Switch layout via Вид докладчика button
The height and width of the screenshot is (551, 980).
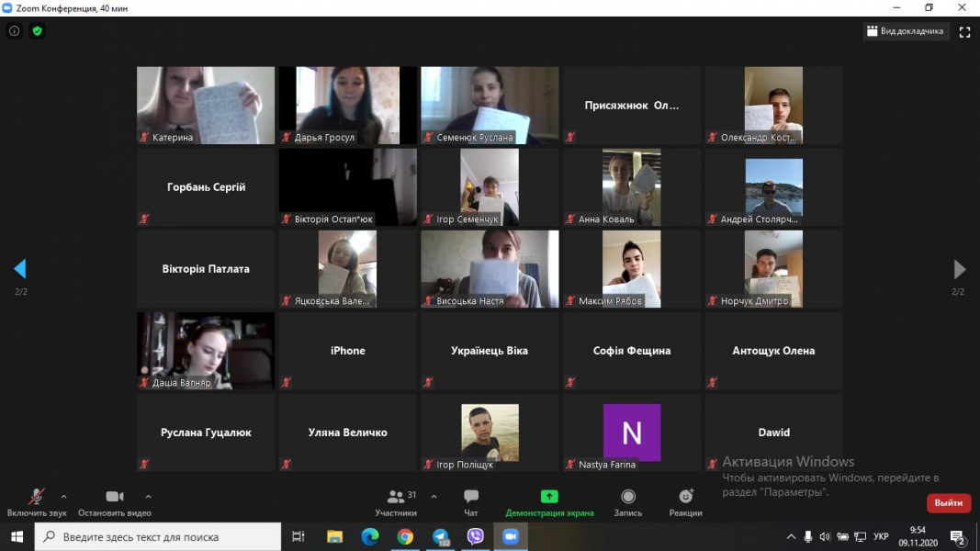coord(905,31)
